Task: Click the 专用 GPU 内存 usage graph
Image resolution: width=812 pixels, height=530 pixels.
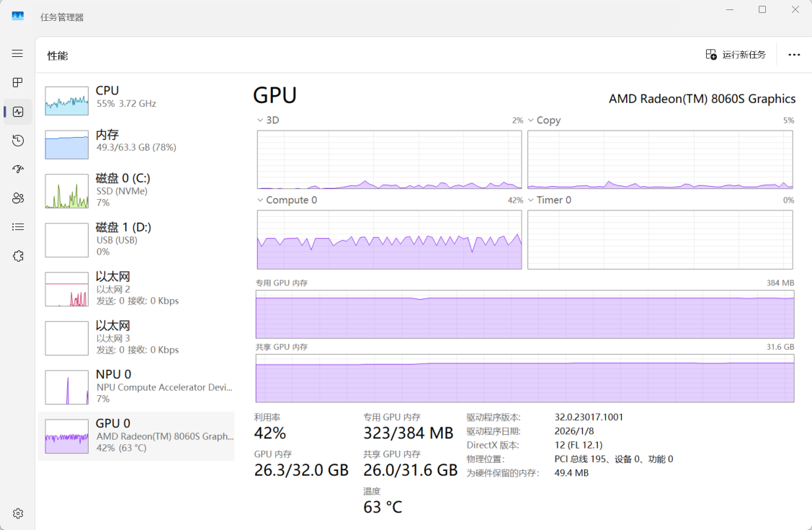Action: click(525, 314)
